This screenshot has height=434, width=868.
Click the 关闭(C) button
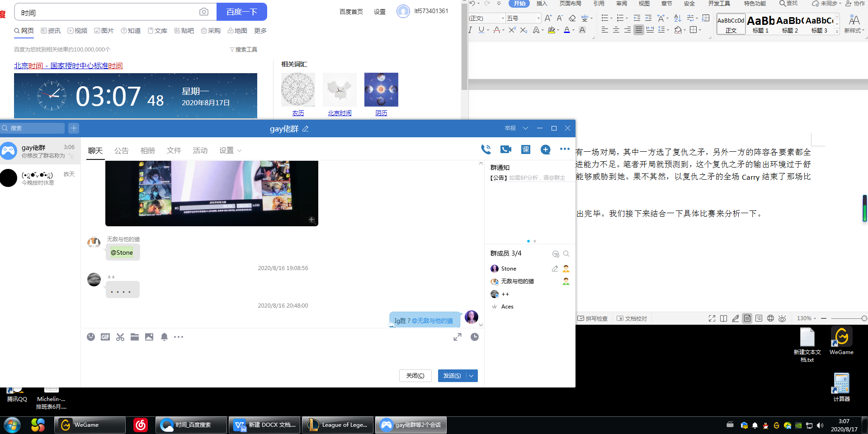click(415, 376)
